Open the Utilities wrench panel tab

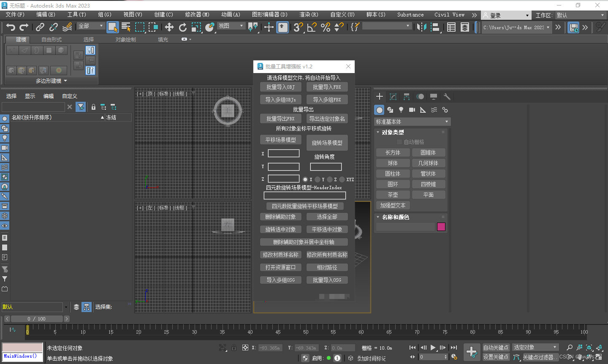[447, 97]
